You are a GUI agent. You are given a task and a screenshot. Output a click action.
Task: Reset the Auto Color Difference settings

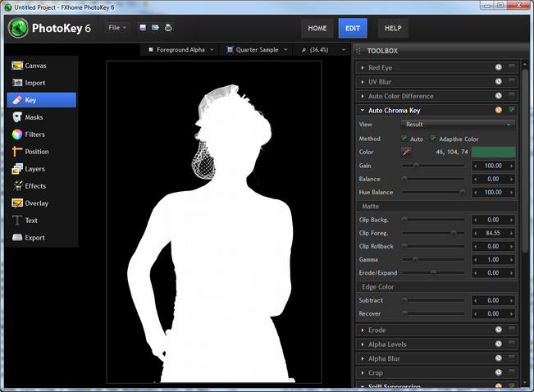coord(499,96)
